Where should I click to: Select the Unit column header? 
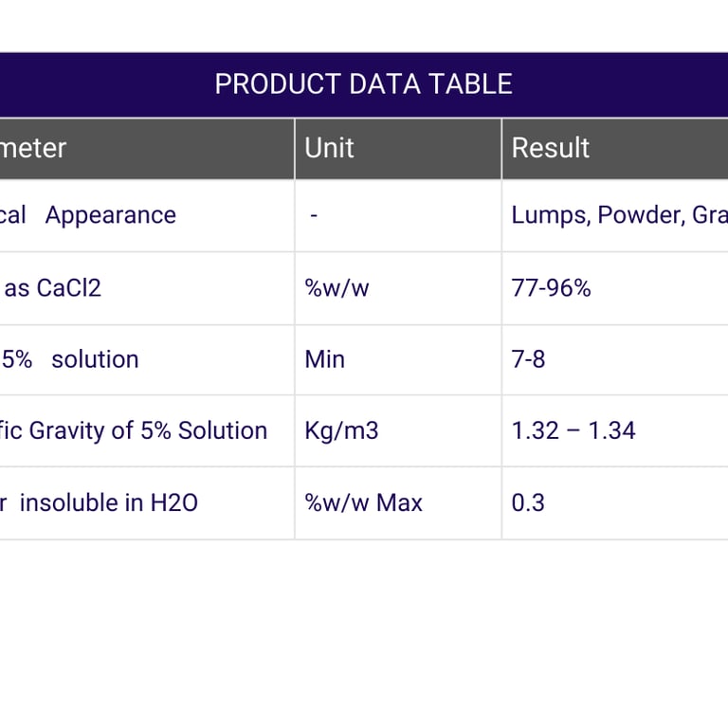(329, 148)
